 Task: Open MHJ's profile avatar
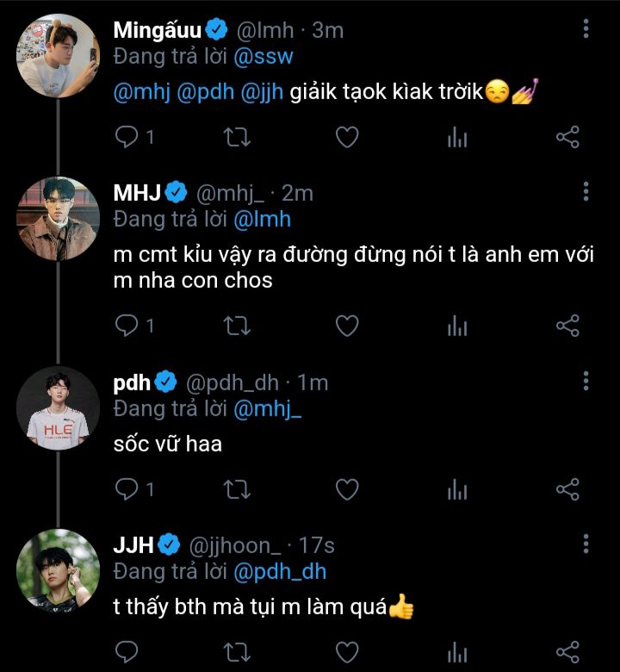(58, 218)
